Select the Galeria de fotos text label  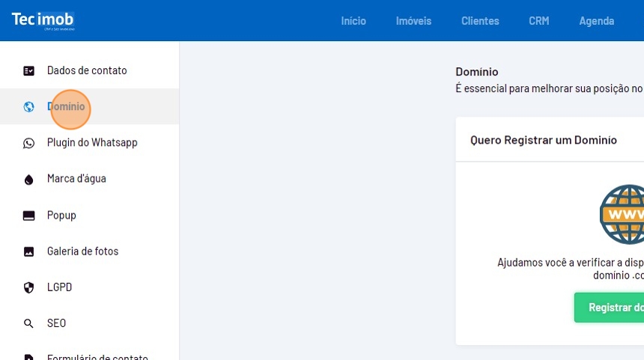pos(82,251)
